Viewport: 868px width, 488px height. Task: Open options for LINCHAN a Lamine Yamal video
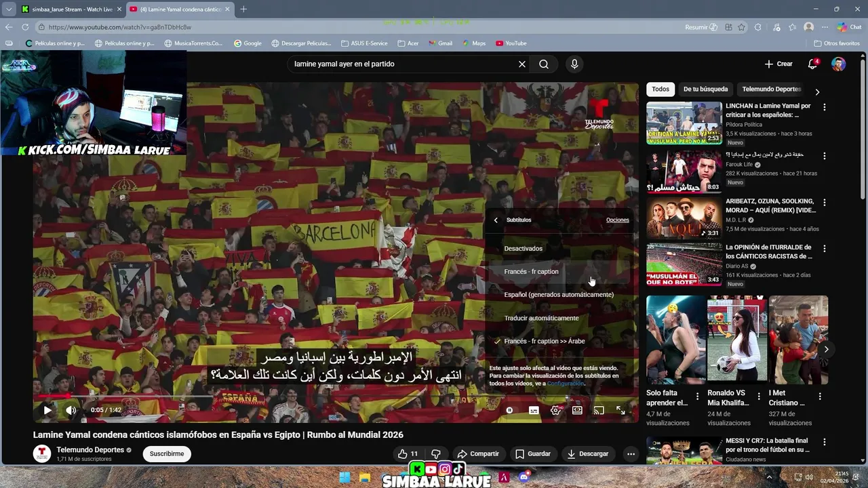[825, 107]
